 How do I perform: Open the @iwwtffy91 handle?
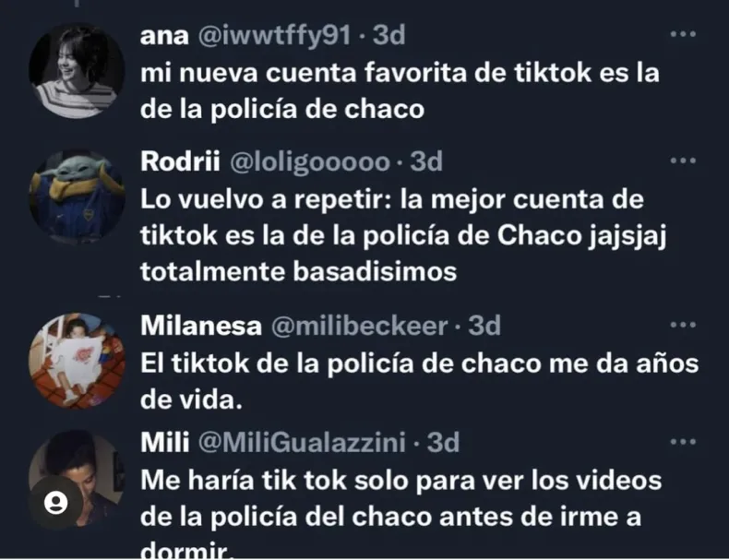(x=274, y=36)
